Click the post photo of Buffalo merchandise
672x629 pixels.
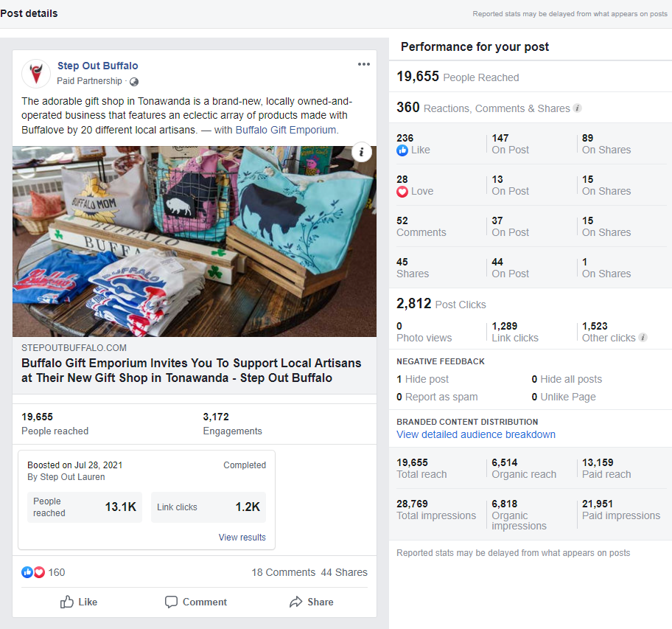coord(195,241)
